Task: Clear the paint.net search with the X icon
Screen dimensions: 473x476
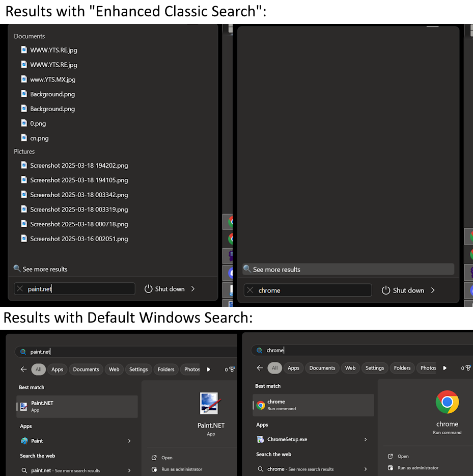Action: [x=20, y=288]
